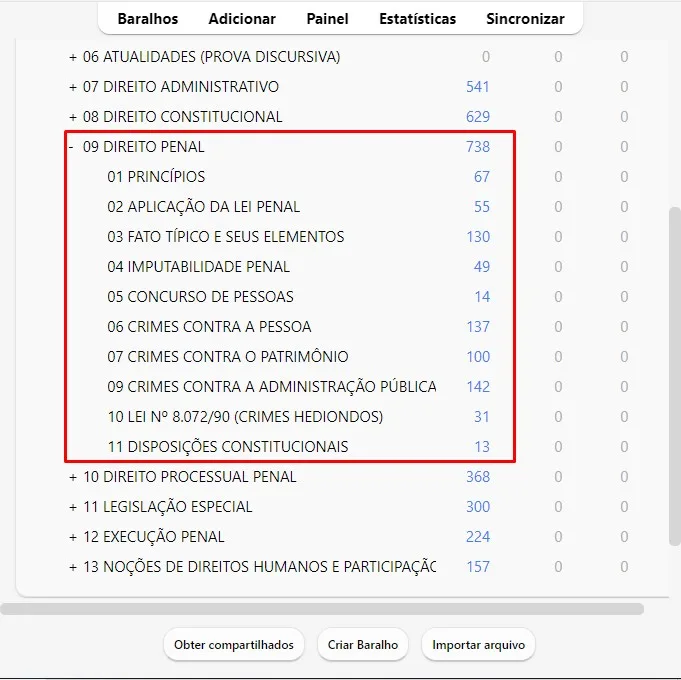Click Importar arquivo button

pyautogui.click(x=478, y=645)
